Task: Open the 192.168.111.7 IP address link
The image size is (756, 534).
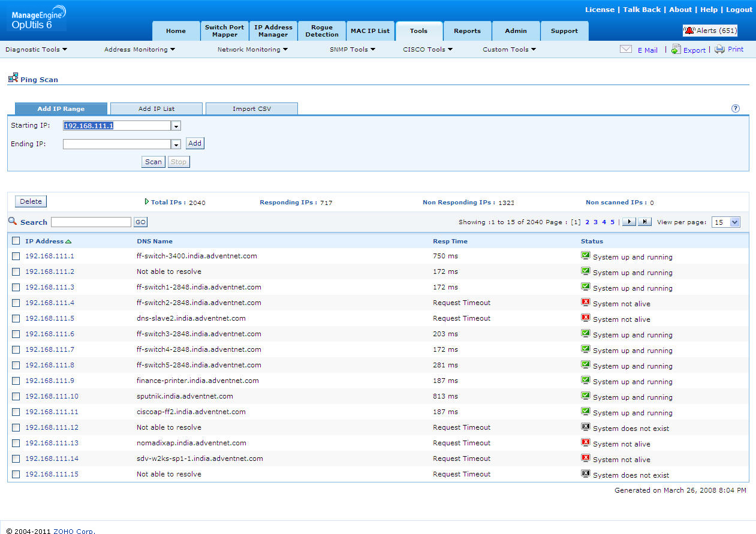Action: pos(50,349)
